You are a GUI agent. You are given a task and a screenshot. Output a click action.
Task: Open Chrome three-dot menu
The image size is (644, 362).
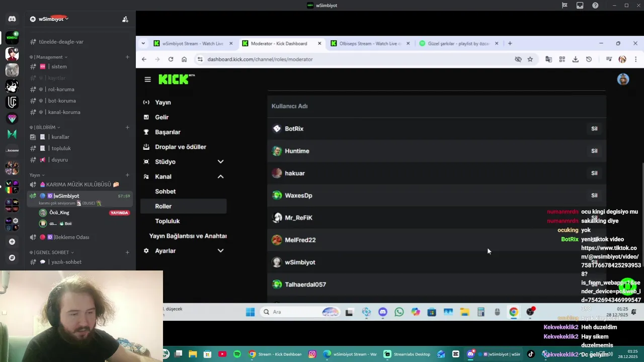635,59
